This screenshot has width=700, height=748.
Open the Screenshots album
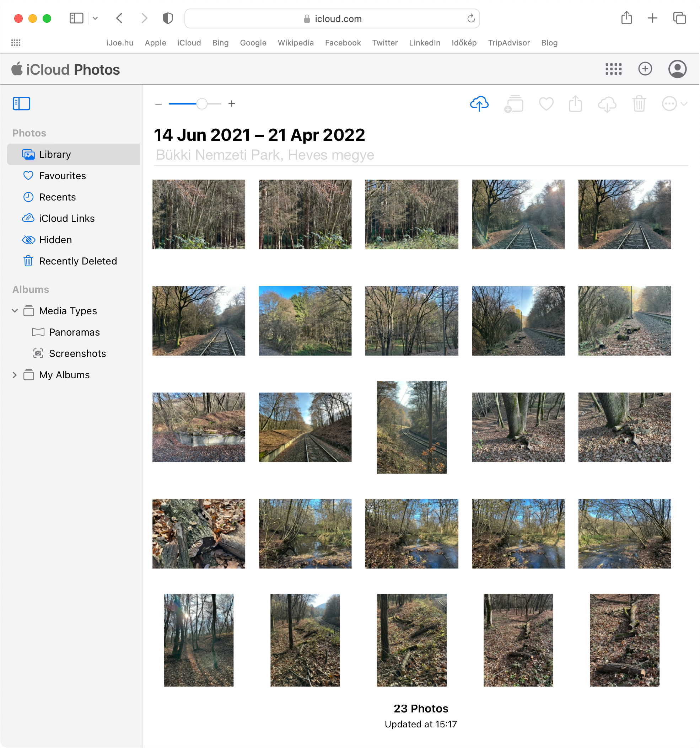pyautogui.click(x=77, y=354)
